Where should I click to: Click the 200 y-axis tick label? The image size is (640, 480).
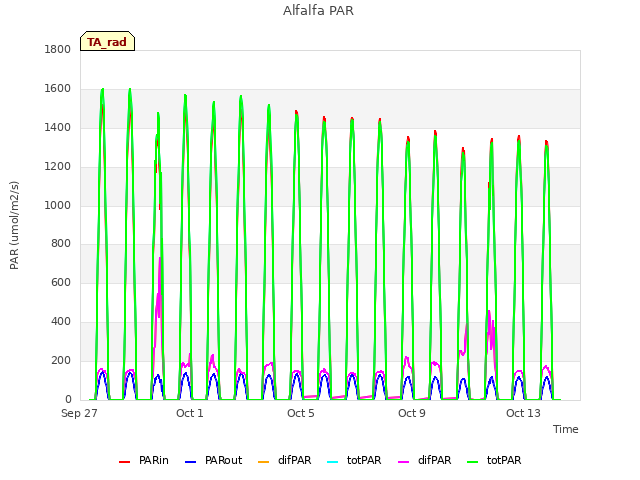(61, 360)
